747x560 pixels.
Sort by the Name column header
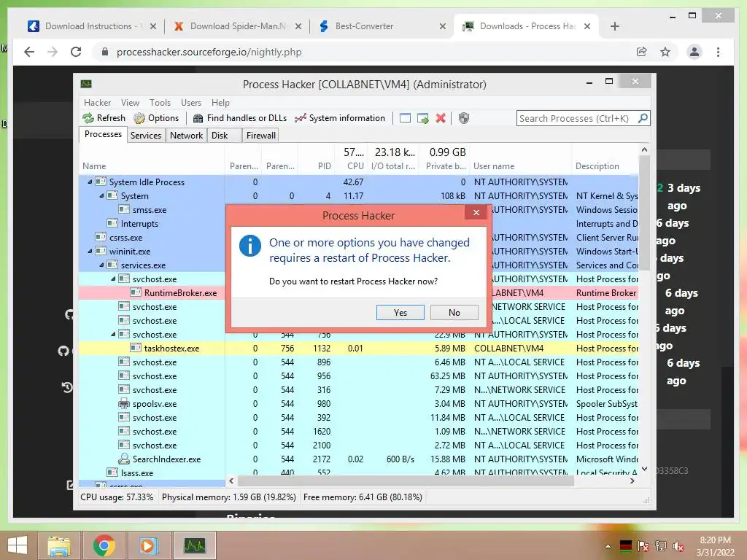(x=152, y=166)
